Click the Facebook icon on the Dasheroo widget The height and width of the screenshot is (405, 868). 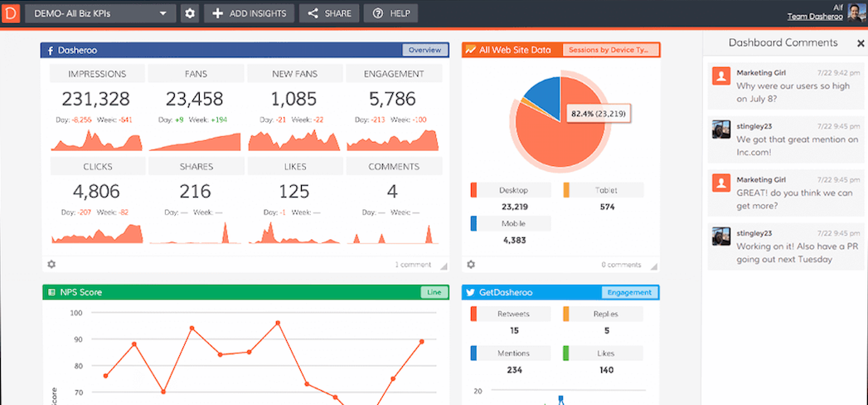pyautogui.click(x=50, y=51)
